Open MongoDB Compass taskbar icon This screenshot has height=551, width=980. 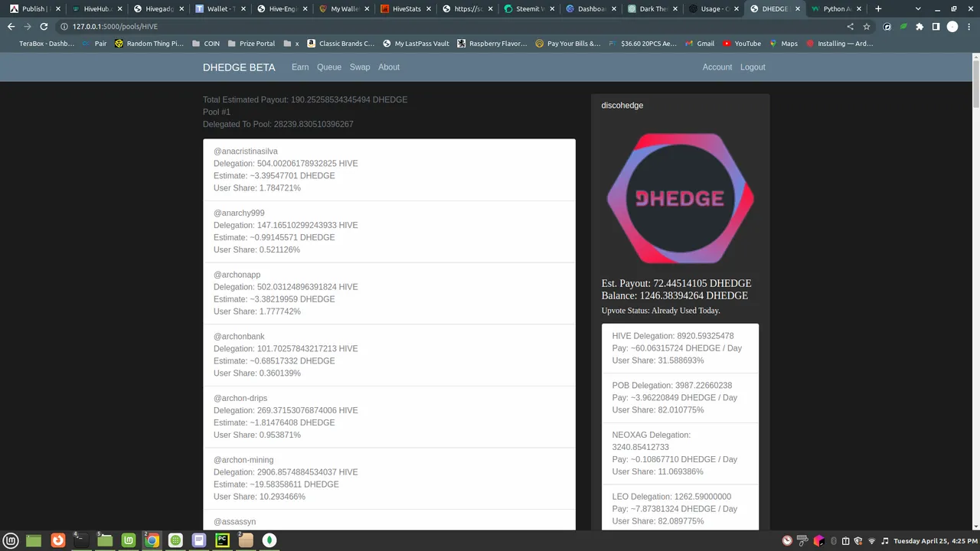tap(269, 540)
